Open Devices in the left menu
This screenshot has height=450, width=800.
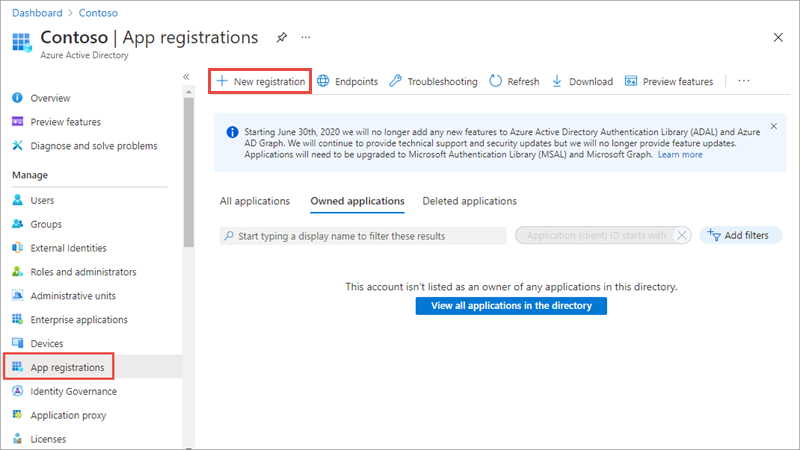46,343
